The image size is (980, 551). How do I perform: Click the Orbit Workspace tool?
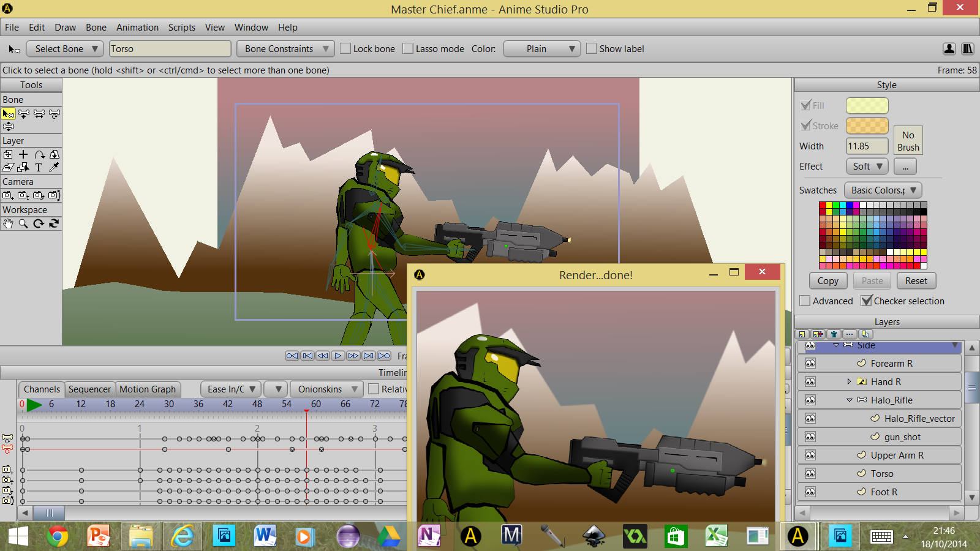coord(54,223)
